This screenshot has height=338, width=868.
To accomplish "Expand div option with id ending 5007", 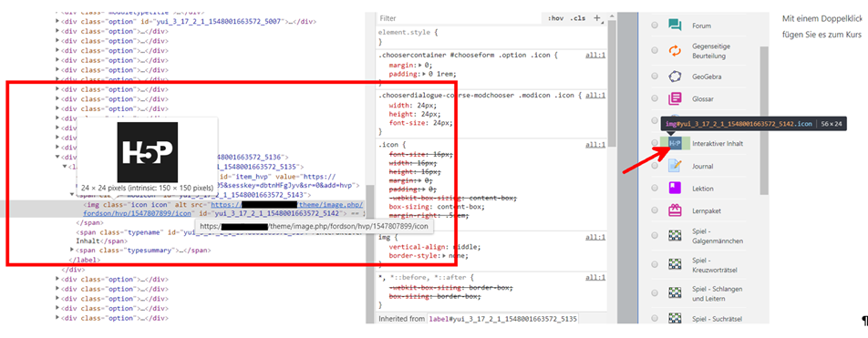I will pos(57,21).
